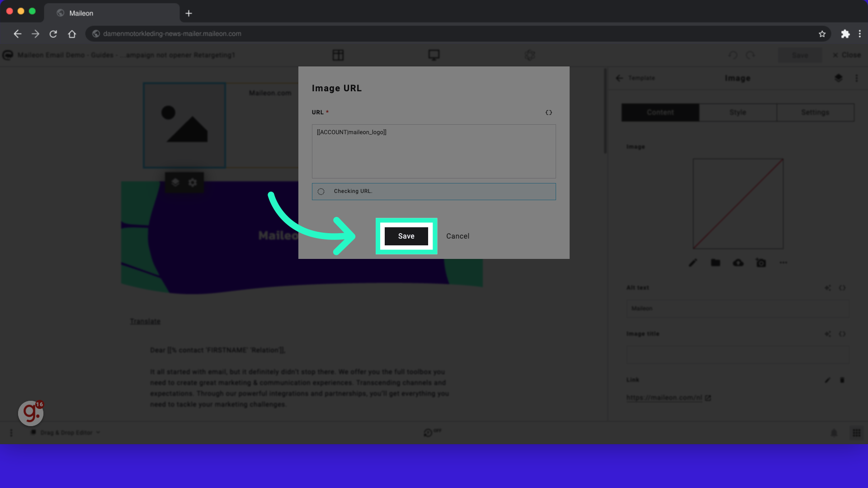
Task: Open browser three-dot menu
Action: pos(859,34)
